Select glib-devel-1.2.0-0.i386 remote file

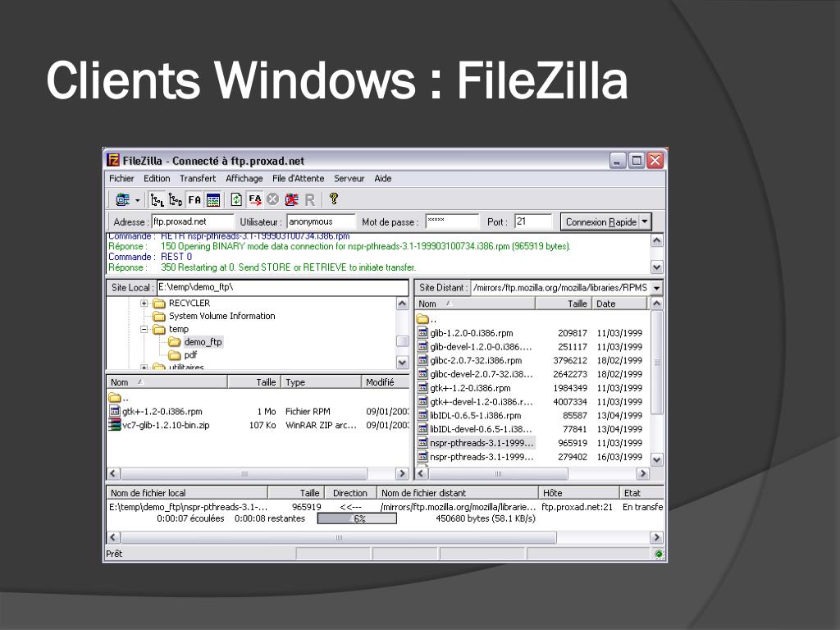(x=481, y=347)
